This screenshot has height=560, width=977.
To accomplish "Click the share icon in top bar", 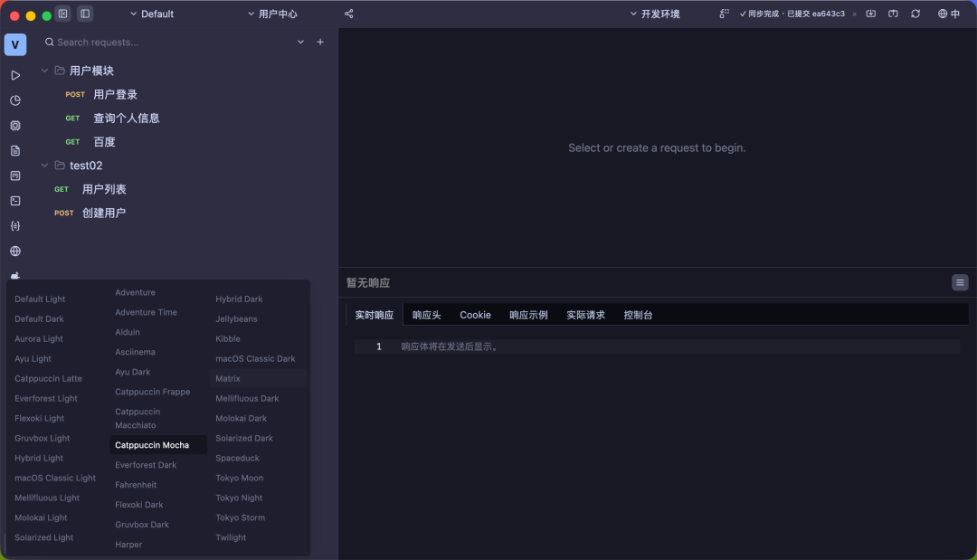I will pyautogui.click(x=349, y=14).
